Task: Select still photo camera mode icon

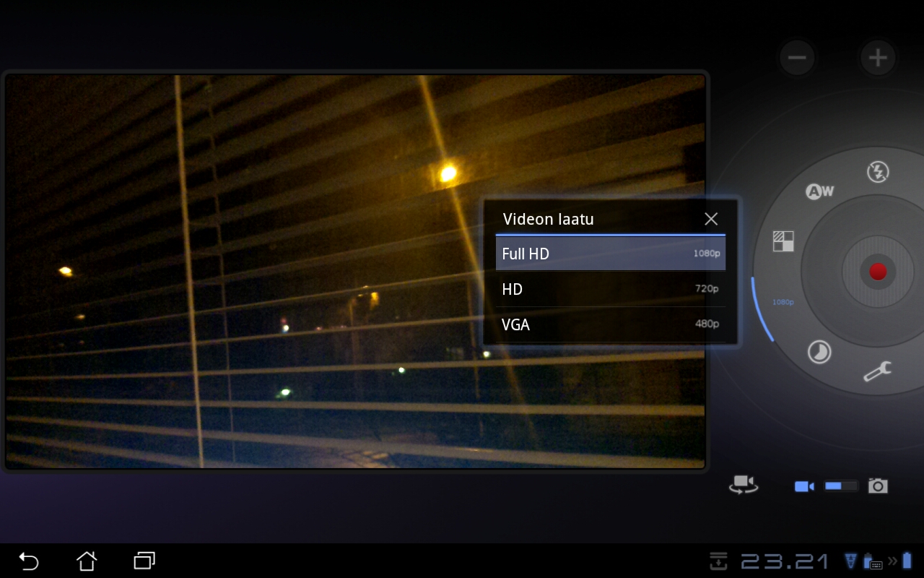Action: point(878,486)
